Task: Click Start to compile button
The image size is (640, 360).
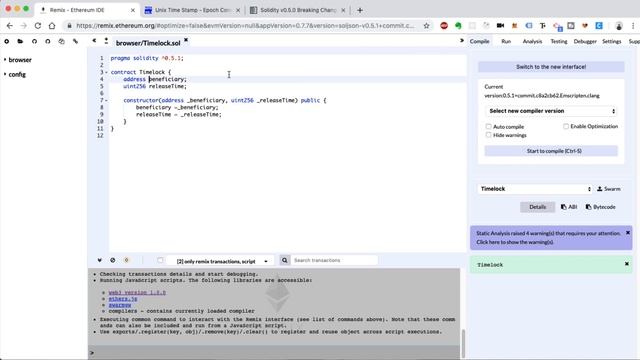Action: [551, 151]
